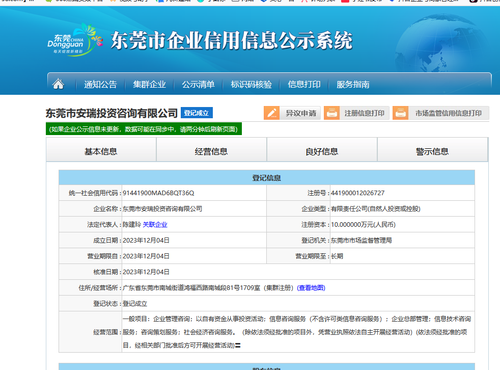Screen dimensions: 500x370
Task: Click the legal representative name 陈建玲
Action: (x=132, y=225)
